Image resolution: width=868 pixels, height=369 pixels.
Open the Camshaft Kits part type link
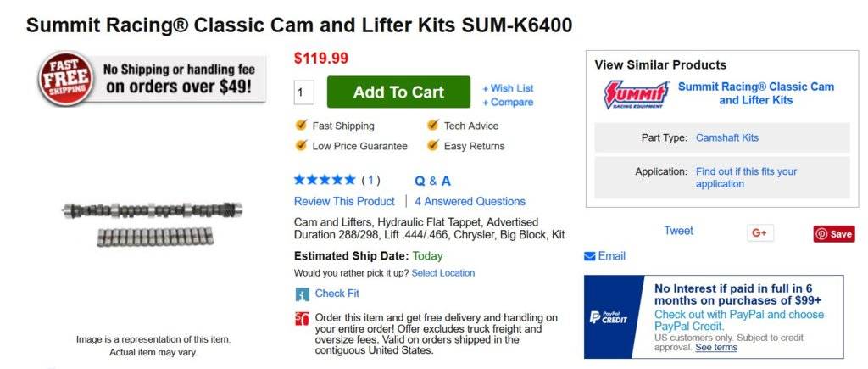(727, 137)
